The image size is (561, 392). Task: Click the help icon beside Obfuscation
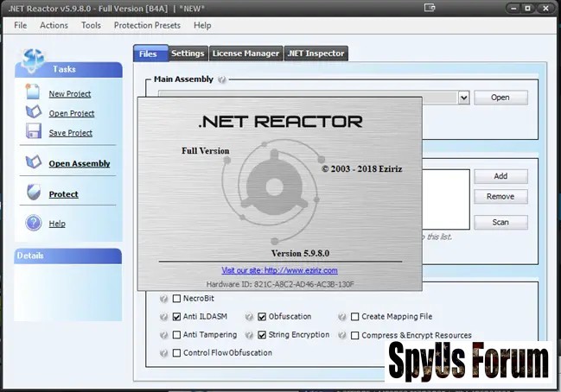249,317
